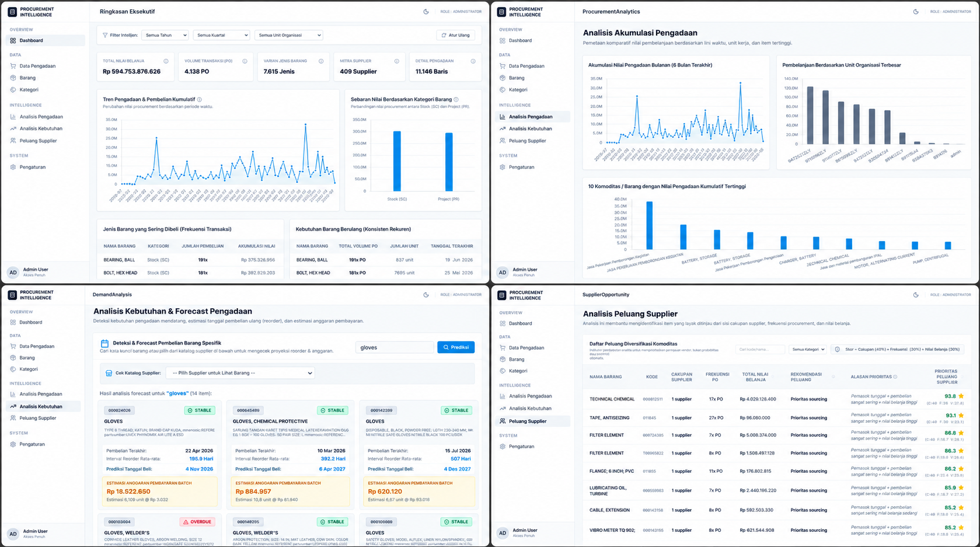Click info icon on Total Nilai Belanja card
This screenshot has height=547, width=980.
166,61
